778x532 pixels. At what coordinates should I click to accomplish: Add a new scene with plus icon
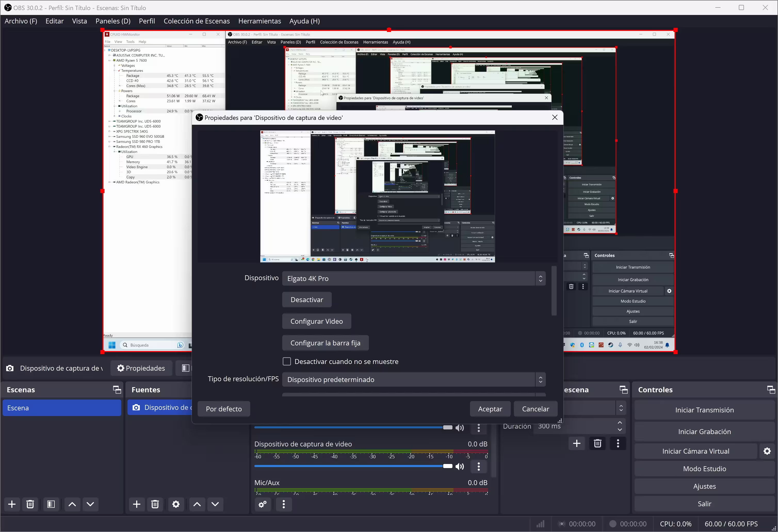coord(12,504)
